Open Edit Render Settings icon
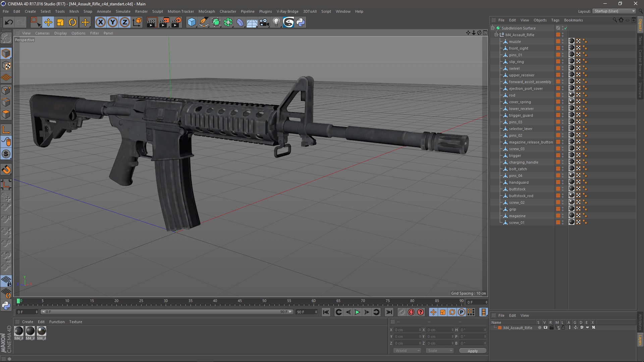Viewport: 644px width, 362px height. pos(176,22)
